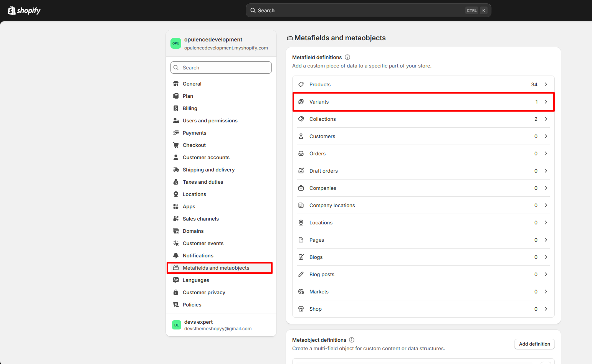Click the devs expert account row
This screenshot has height=364, width=592.
point(221,325)
